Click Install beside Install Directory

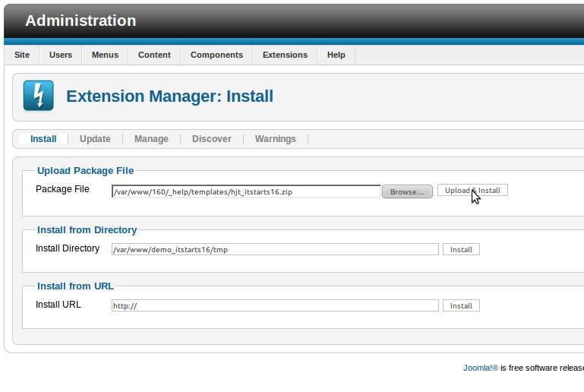(x=461, y=249)
